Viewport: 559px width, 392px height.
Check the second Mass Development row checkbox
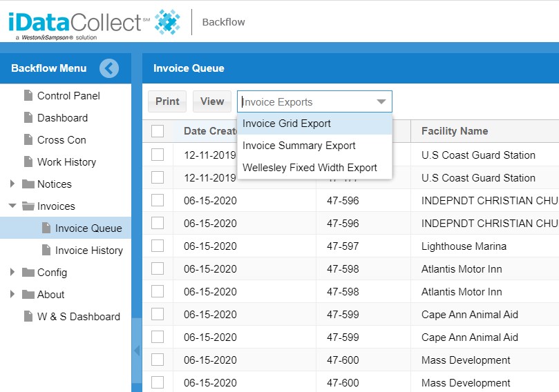click(158, 383)
